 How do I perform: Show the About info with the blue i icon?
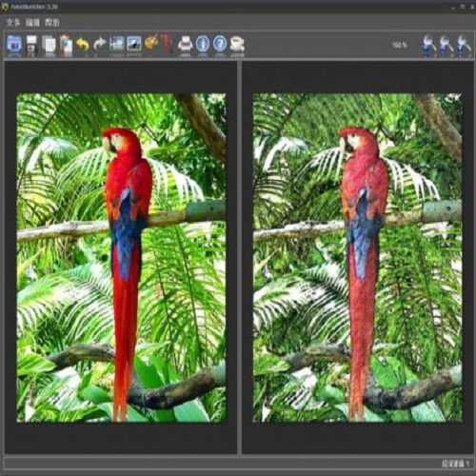tap(203, 44)
